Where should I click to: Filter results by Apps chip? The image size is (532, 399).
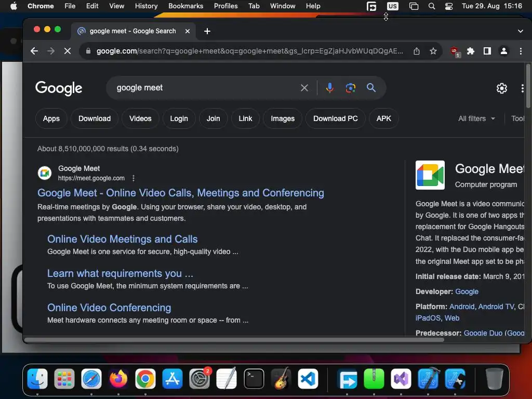51,119
